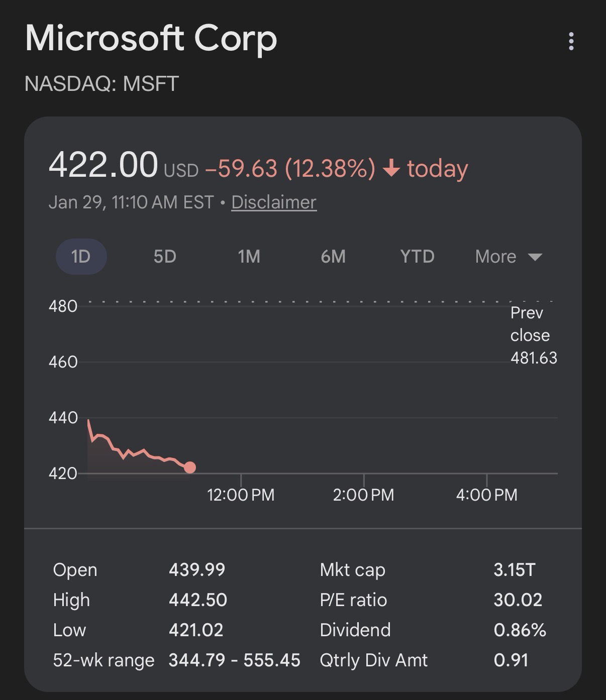The height and width of the screenshot is (700, 606).
Task: Click the NASDAQ: MSFT ticker label
Action: [x=102, y=83]
